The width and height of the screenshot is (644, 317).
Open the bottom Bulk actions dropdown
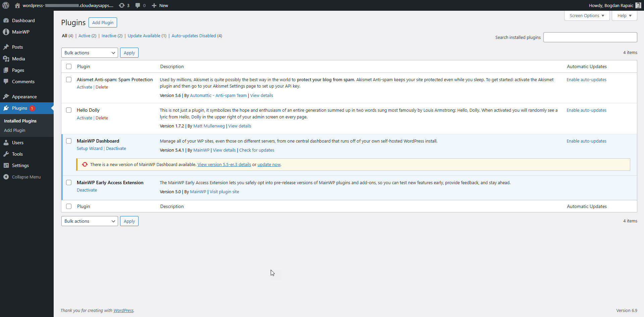tap(90, 221)
